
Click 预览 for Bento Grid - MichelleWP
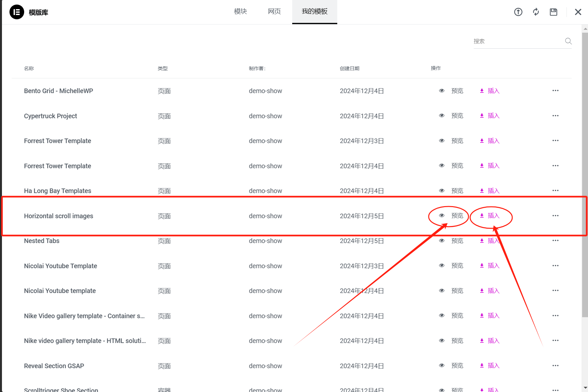(x=457, y=90)
